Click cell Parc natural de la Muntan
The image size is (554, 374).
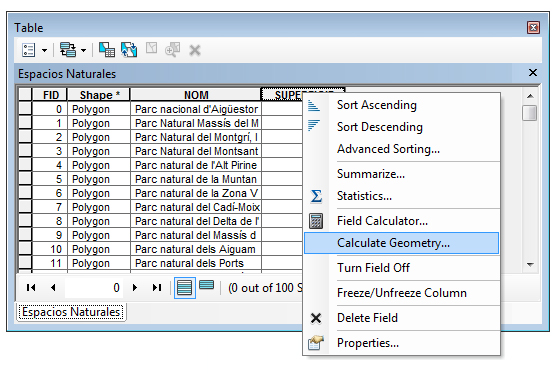click(x=196, y=179)
